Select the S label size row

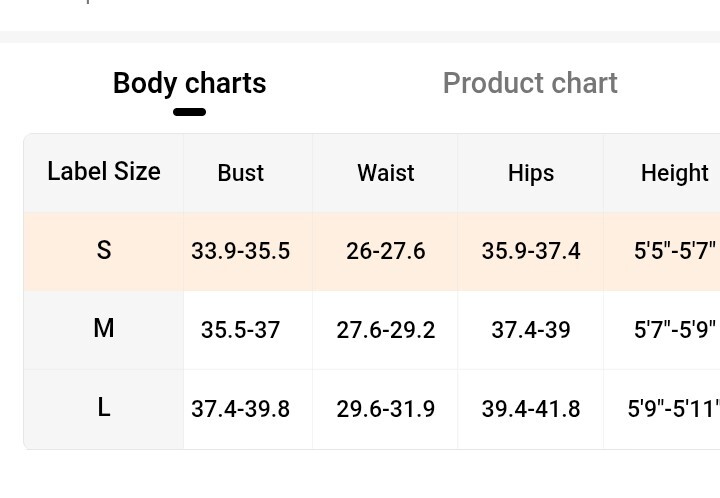pyautogui.click(x=104, y=250)
